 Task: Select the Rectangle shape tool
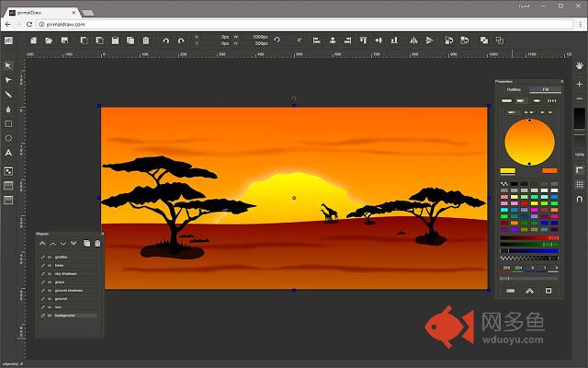[8, 123]
